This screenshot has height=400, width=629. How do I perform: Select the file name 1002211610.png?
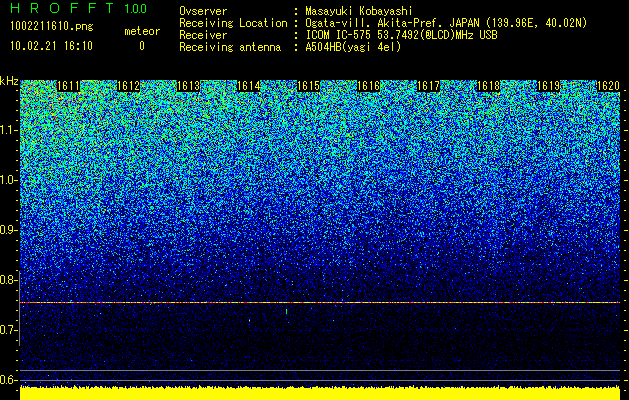(52, 26)
